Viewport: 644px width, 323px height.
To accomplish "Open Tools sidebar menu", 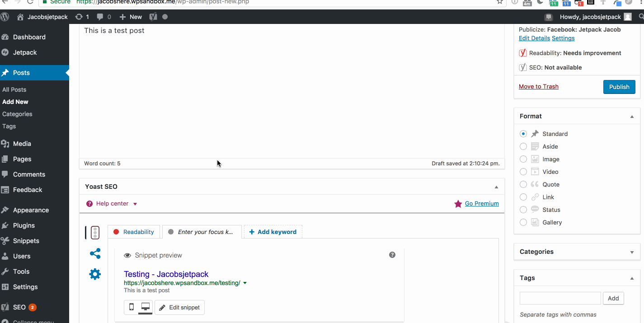I will (x=21, y=272).
